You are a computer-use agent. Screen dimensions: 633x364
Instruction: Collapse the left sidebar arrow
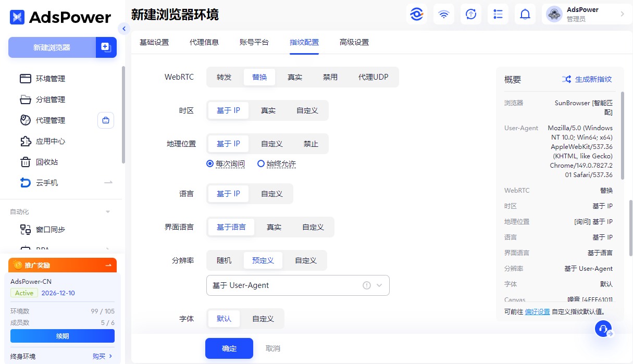123,29
